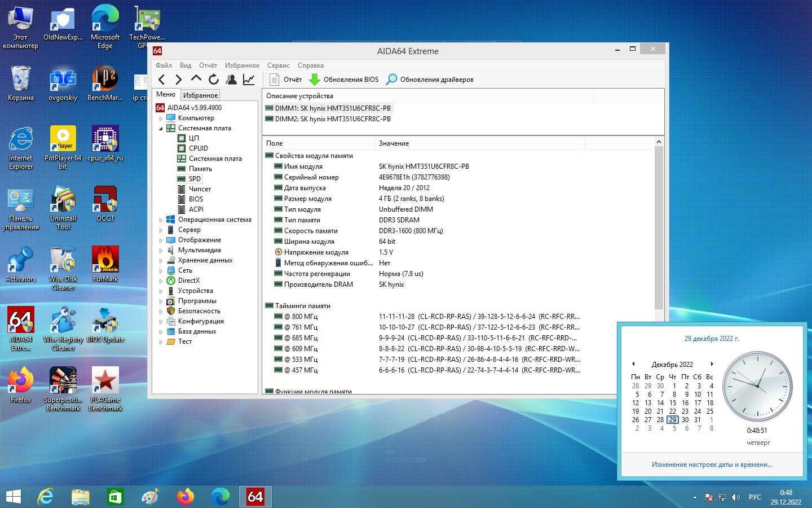Image resolution: width=812 pixels, height=508 pixels.
Task: Expand the Операционная система node
Action: [x=161, y=220]
